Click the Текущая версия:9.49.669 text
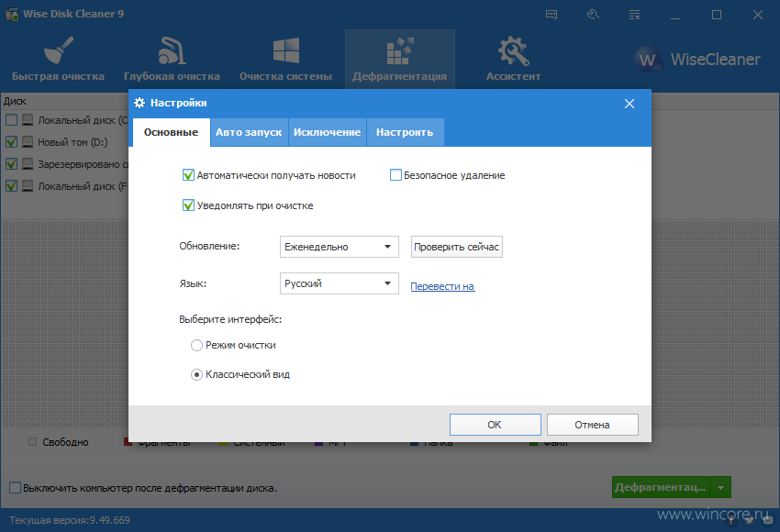This screenshot has height=532, width=780. (x=70, y=520)
